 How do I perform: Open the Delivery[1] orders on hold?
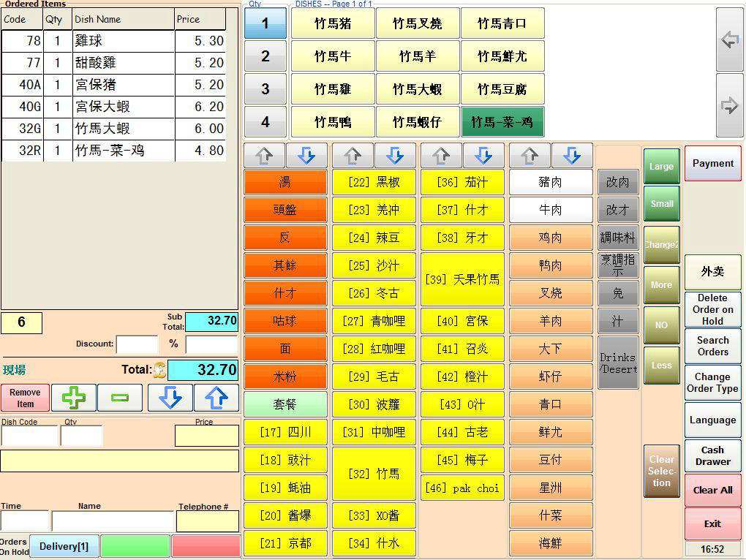click(x=64, y=546)
